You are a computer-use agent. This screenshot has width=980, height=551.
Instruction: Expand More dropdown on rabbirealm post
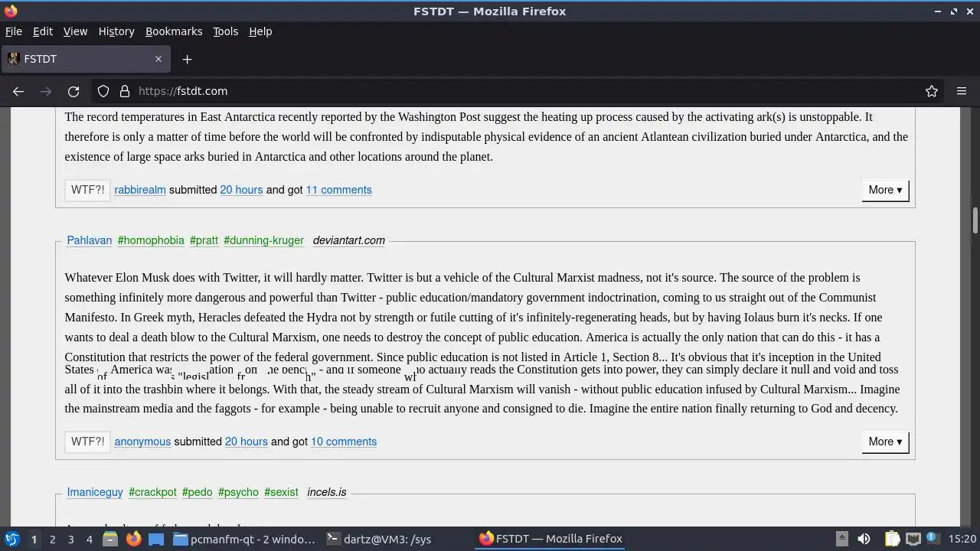click(x=885, y=190)
